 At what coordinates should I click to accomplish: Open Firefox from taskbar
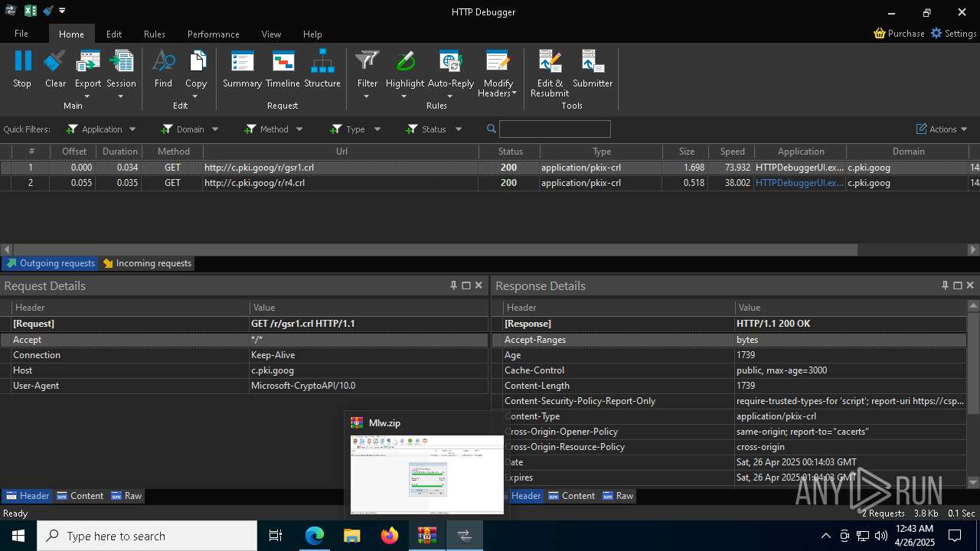click(390, 536)
